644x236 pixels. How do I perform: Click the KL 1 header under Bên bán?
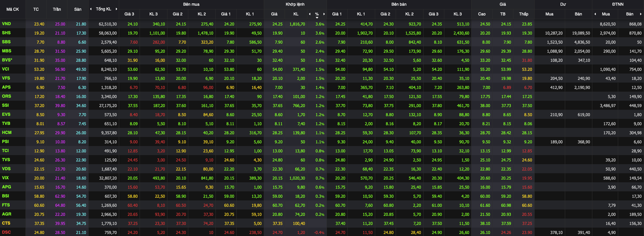click(361, 14)
